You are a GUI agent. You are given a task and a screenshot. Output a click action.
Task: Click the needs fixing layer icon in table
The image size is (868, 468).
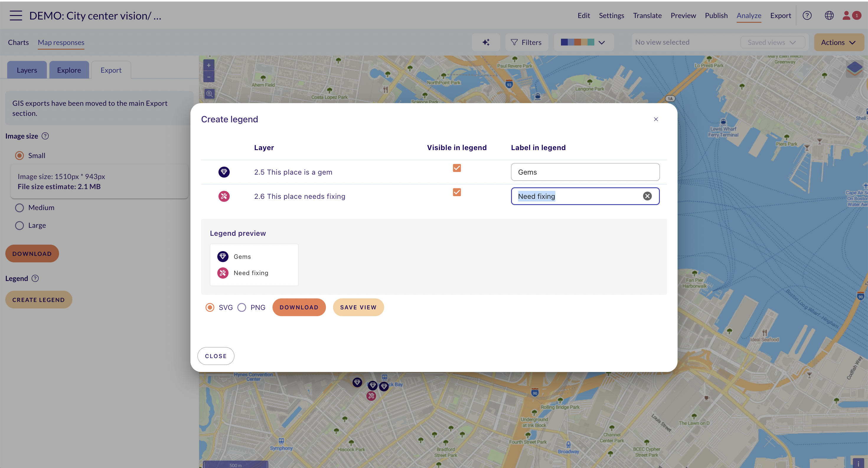pos(224,196)
